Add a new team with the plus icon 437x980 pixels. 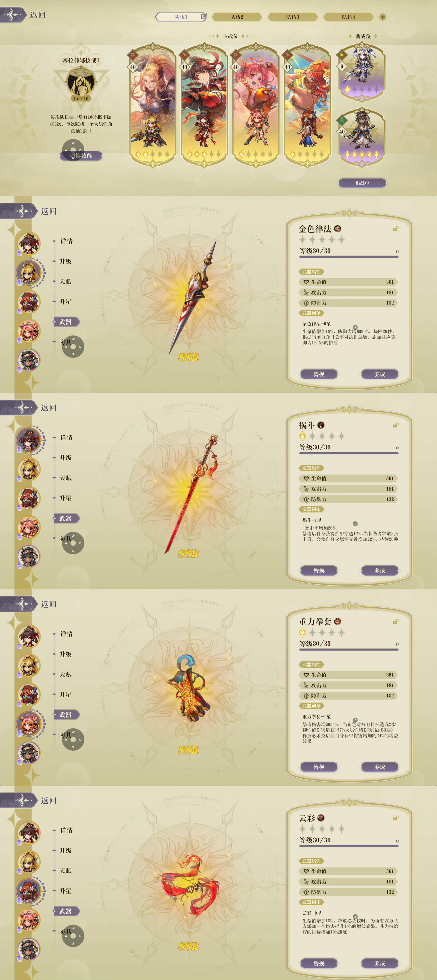coord(383,17)
